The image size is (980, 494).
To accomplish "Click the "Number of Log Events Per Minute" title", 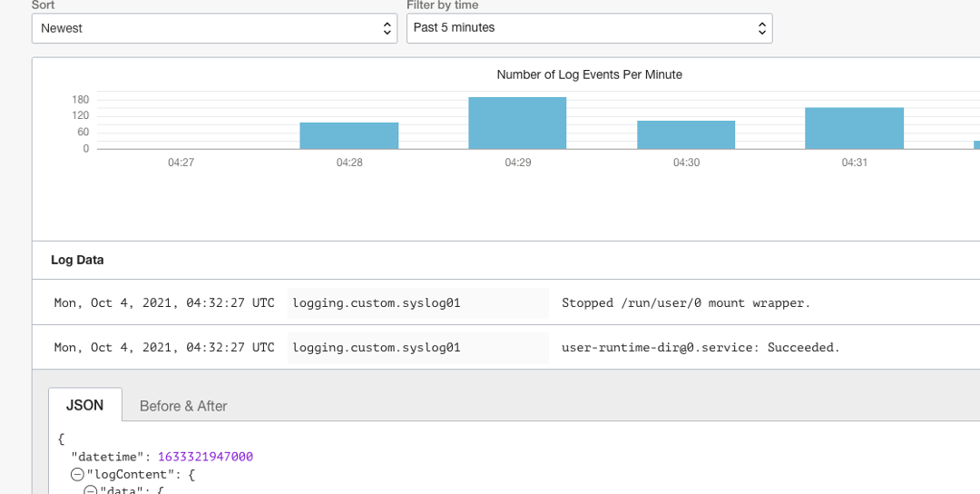I will tap(590, 74).
